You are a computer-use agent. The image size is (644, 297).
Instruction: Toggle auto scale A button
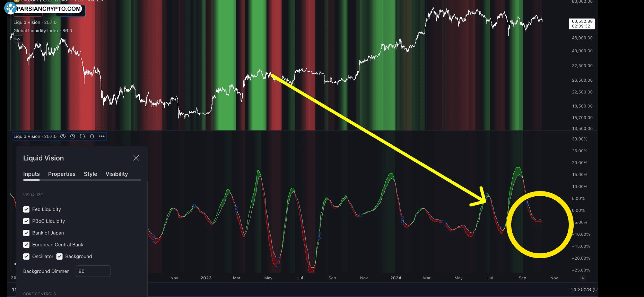(583, 278)
